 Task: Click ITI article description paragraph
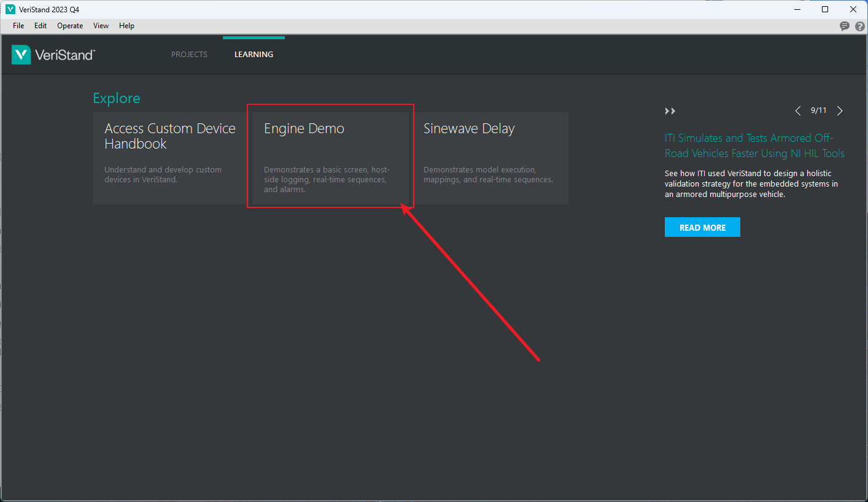coord(751,184)
